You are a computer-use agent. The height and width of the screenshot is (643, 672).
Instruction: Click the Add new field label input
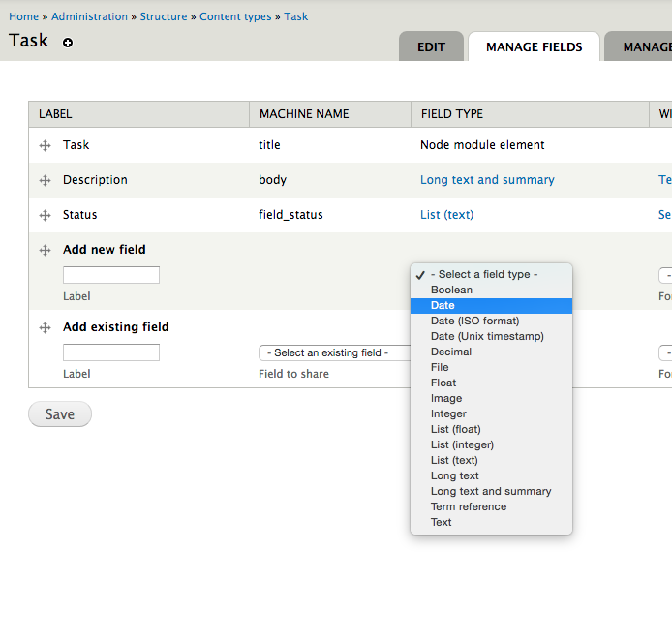111,275
